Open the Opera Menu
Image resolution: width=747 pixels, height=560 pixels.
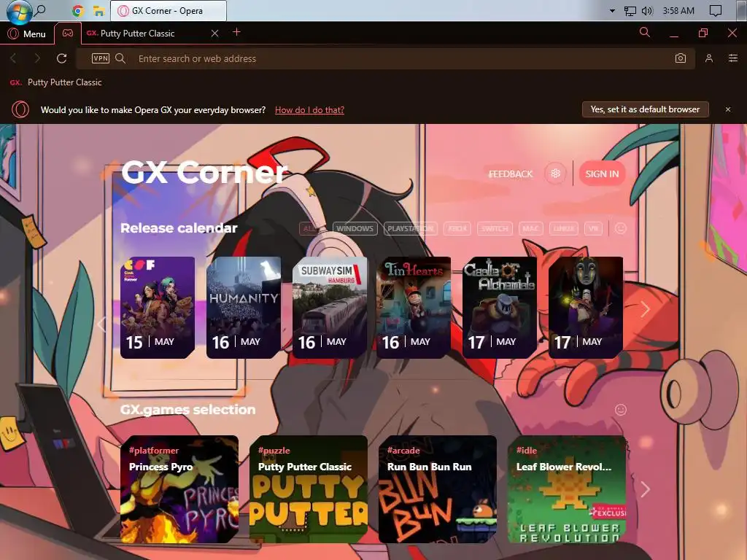point(27,34)
